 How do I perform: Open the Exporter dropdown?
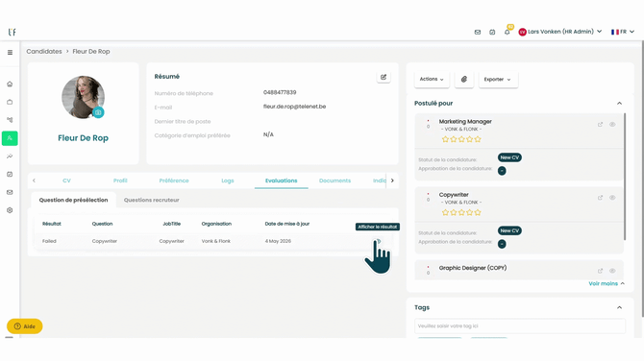point(498,79)
